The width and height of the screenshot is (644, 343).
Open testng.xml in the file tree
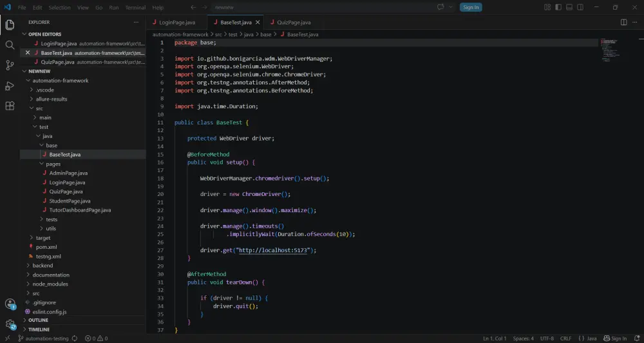pos(48,256)
